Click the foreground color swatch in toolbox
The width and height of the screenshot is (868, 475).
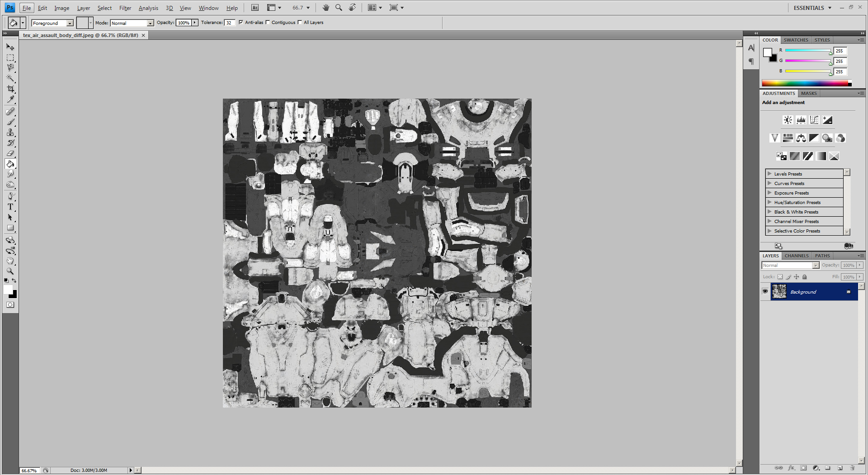(8, 290)
